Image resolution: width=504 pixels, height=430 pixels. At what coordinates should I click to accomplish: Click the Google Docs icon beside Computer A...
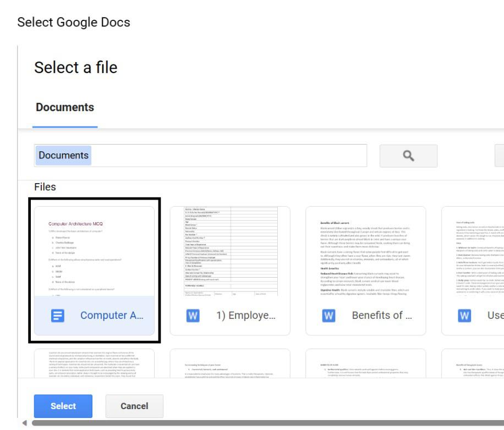click(58, 316)
